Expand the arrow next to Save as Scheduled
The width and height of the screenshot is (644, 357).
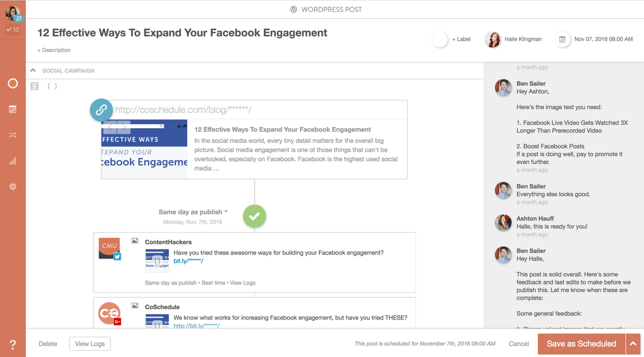click(633, 344)
